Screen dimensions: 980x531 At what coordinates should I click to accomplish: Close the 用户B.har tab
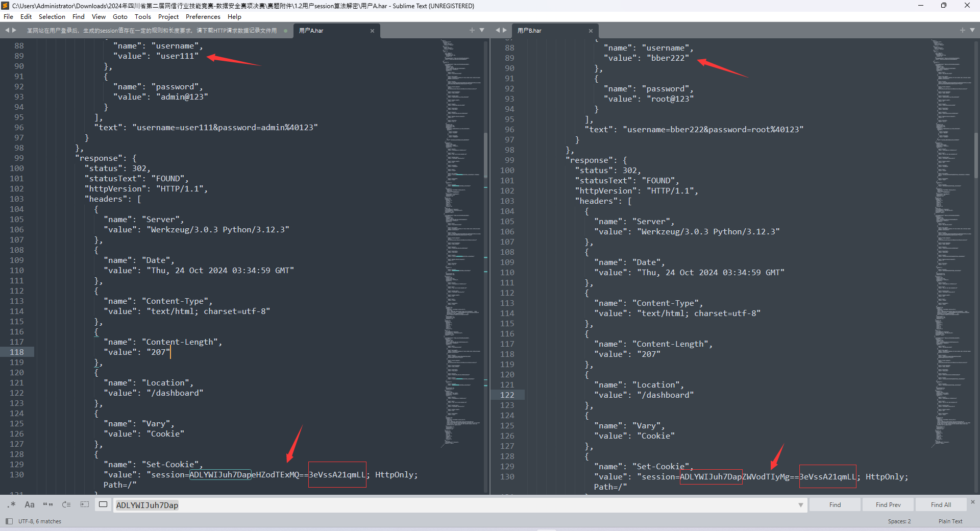coord(591,31)
